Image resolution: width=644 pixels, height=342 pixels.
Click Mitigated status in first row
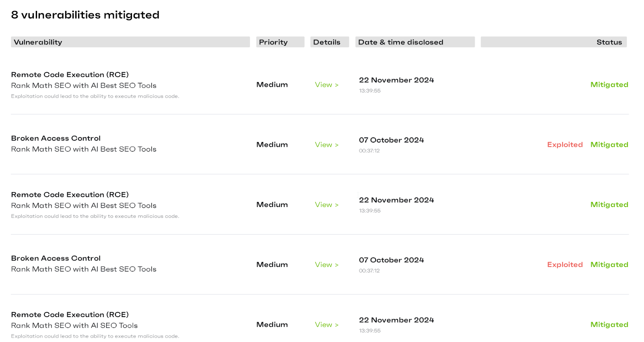tap(609, 85)
